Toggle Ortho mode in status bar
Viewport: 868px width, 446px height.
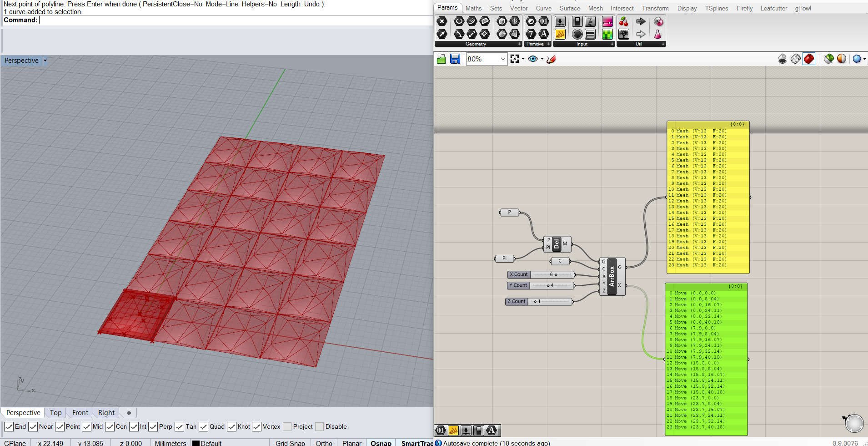tap(324, 443)
